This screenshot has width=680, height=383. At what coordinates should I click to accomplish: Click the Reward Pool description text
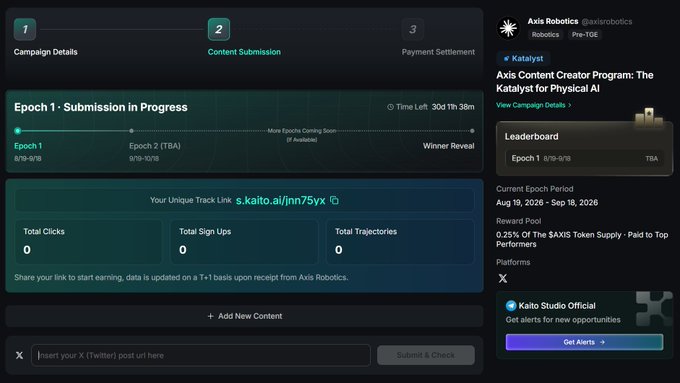[x=582, y=239]
